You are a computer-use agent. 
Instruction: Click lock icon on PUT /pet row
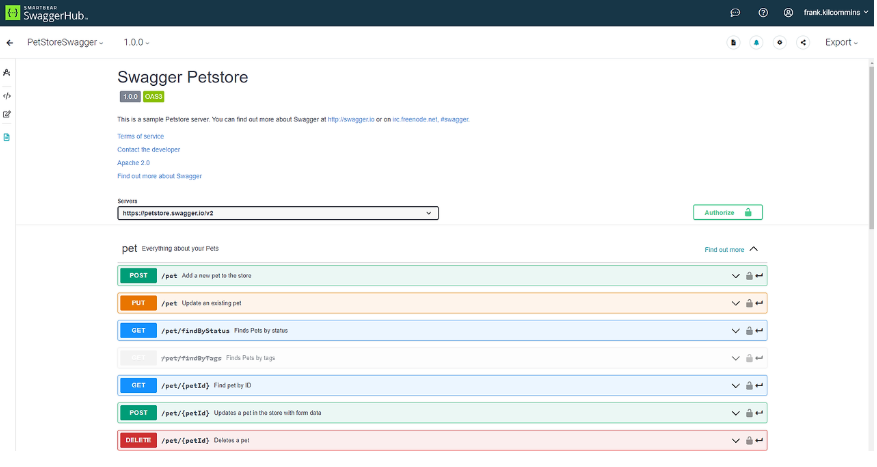click(x=749, y=303)
